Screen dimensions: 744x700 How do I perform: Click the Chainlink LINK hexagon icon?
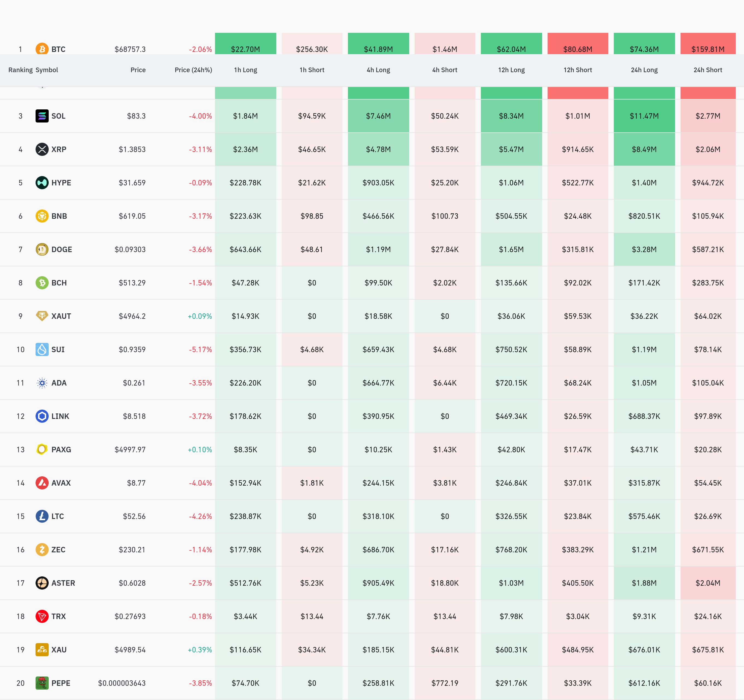pos(42,416)
